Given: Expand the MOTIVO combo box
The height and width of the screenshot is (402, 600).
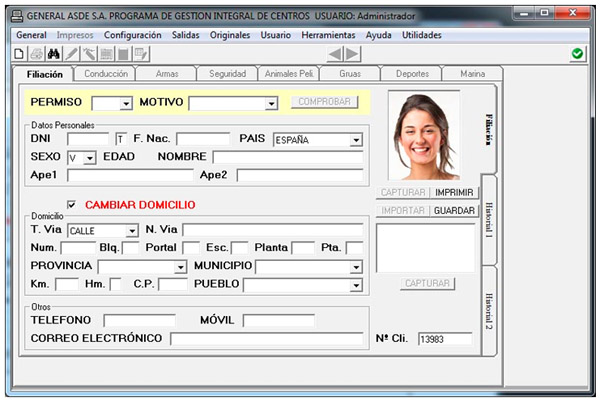Looking at the screenshot, I should 271,103.
